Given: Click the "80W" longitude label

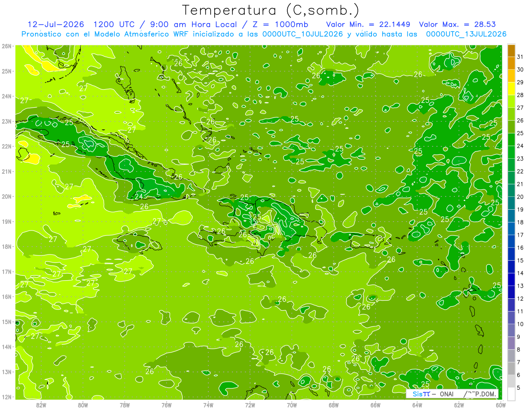Looking at the screenshot, I should [x=83, y=405].
